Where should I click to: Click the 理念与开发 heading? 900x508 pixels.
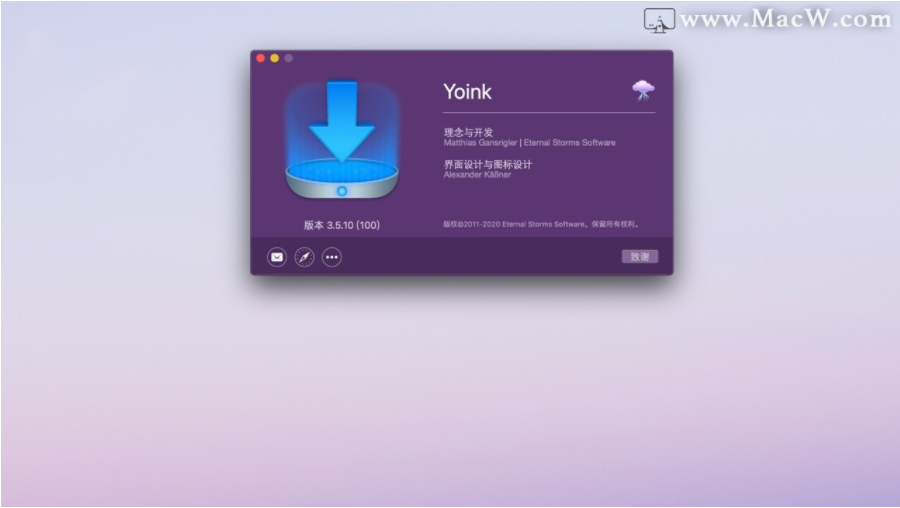tap(468, 132)
